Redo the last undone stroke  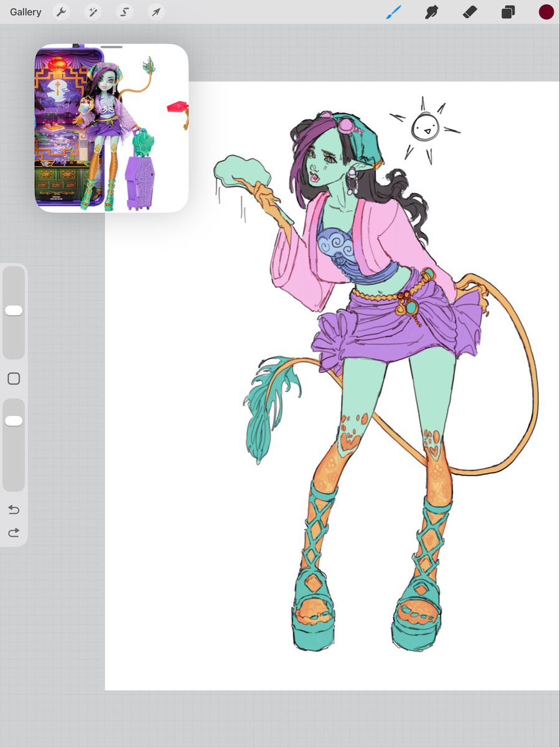[14, 533]
